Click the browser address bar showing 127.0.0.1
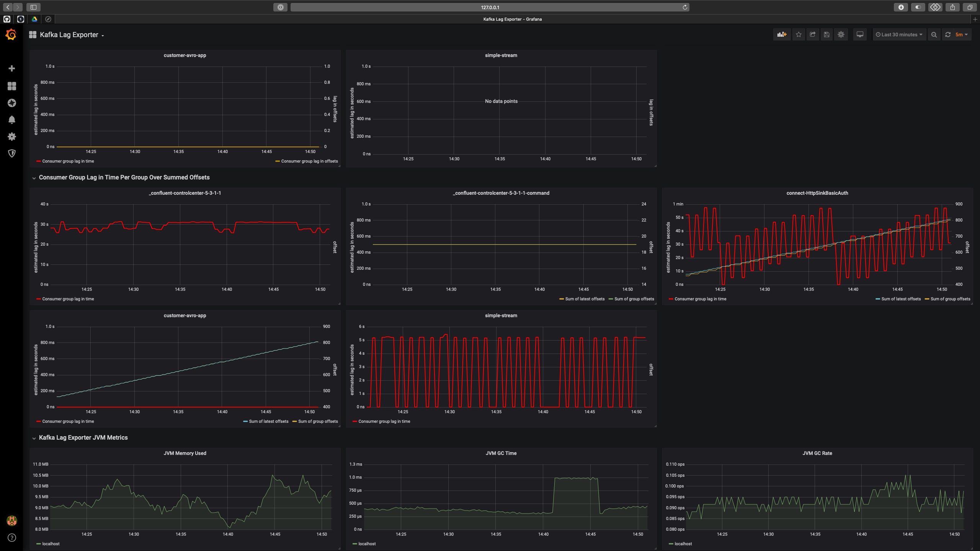The width and height of the screenshot is (980, 551). 490,7
